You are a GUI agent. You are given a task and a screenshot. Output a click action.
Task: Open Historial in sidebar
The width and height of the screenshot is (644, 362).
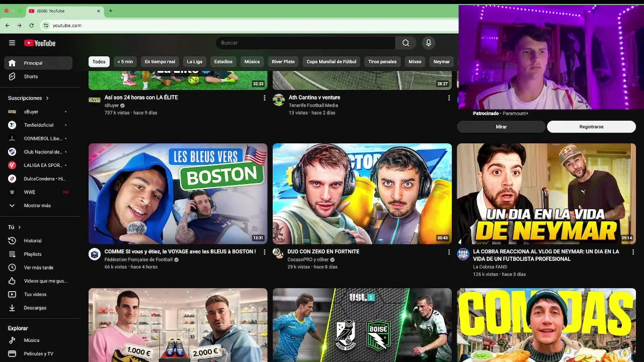click(x=38, y=241)
